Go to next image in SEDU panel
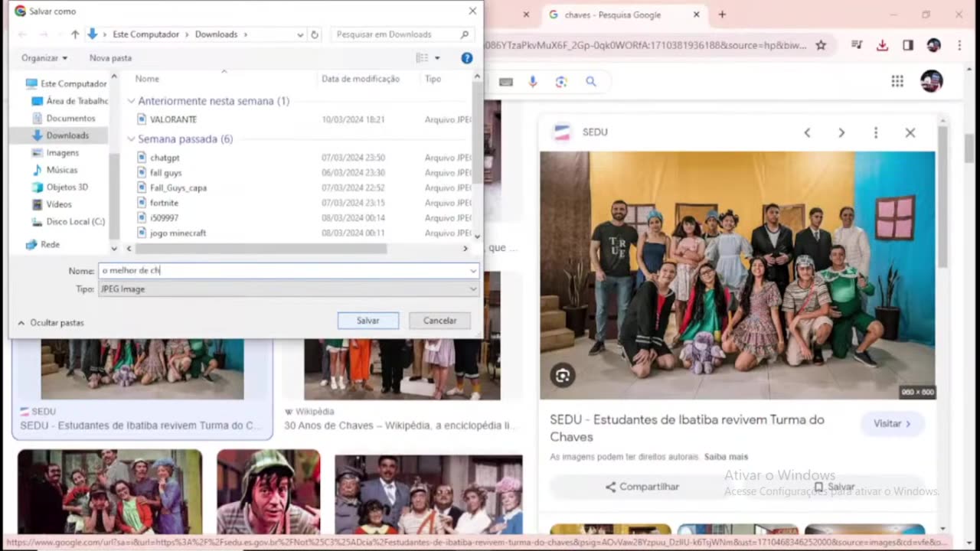Screen dimensions: 980x551 [x=841, y=132]
